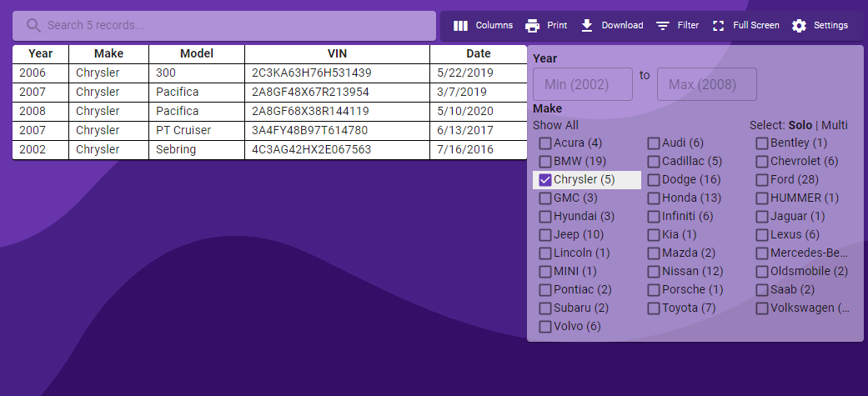The image size is (868, 396).
Task: Check the Toyota (7) checkbox
Action: (x=654, y=308)
